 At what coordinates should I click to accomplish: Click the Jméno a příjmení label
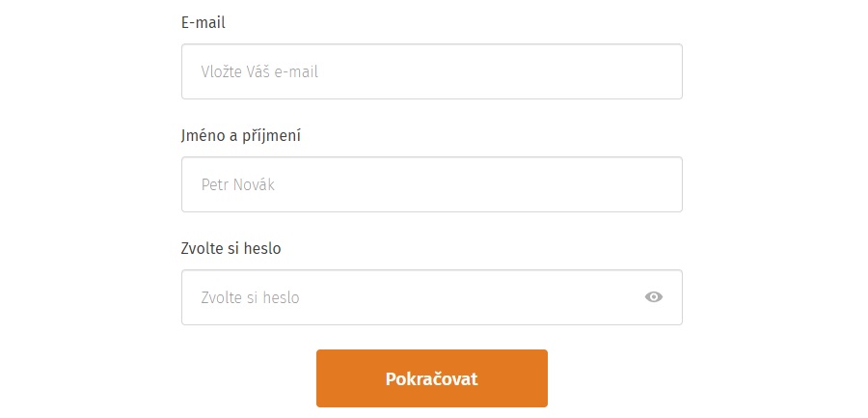click(x=241, y=136)
